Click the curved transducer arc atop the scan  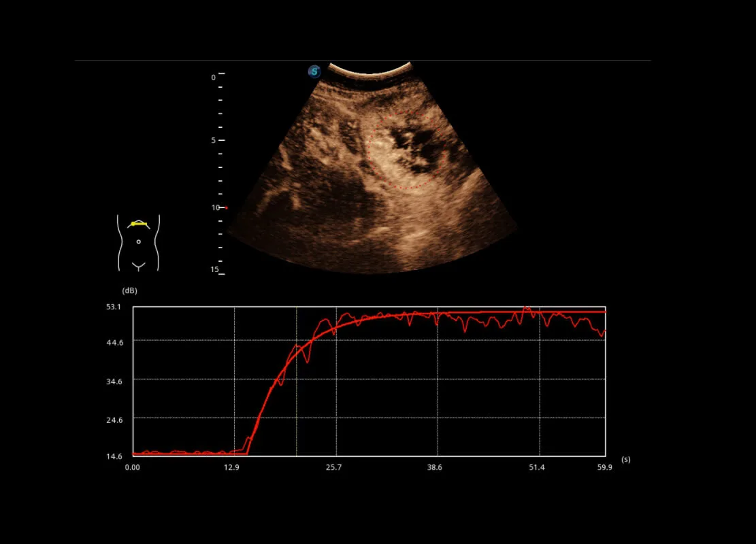pos(369,71)
